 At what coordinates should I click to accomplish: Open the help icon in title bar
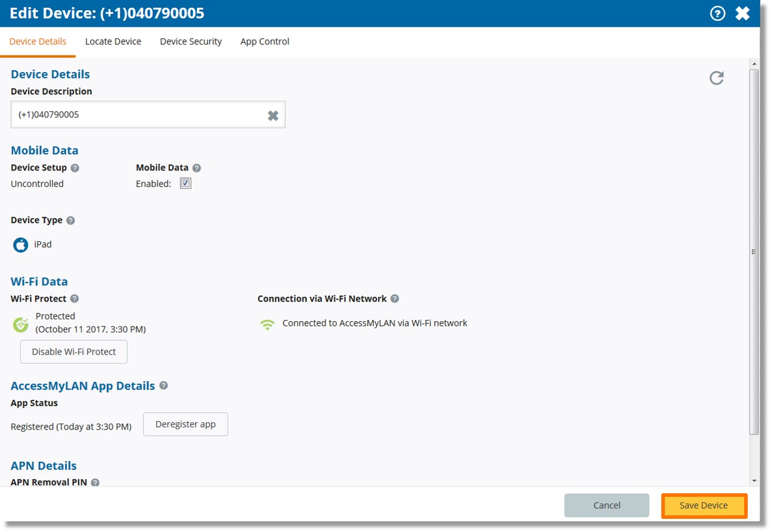coord(717,13)
